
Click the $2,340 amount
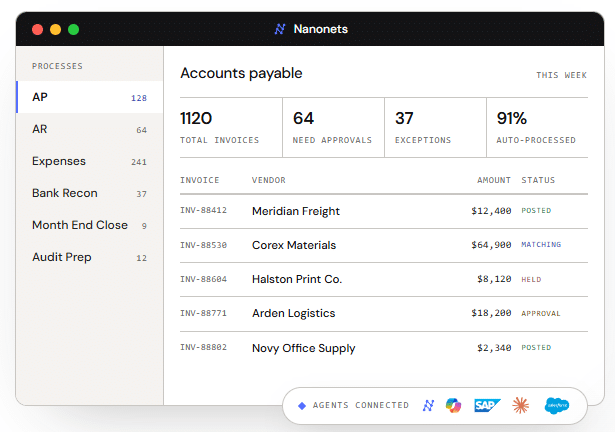point(494,348)
